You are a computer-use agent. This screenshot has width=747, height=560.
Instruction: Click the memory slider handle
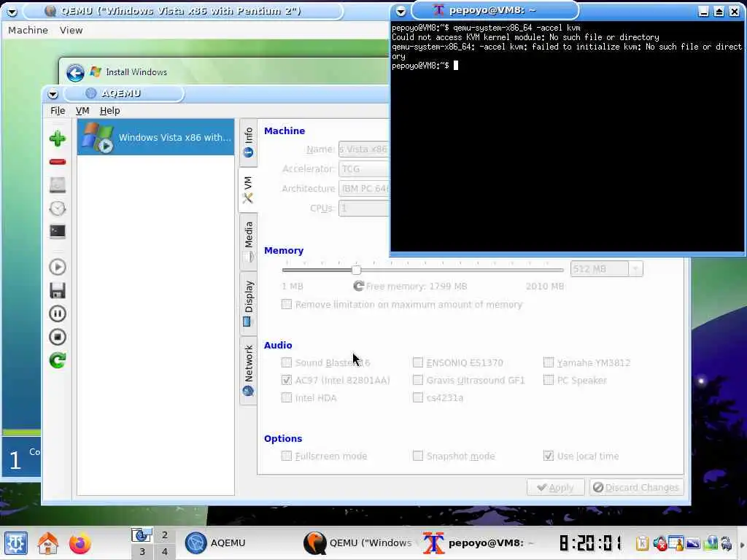[356, 270]
